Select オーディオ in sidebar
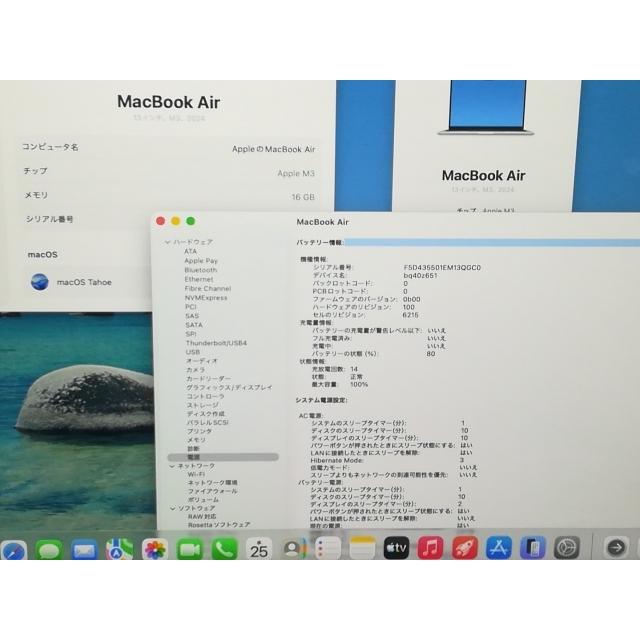Viewport: 640px width, 640px height. 202,361
